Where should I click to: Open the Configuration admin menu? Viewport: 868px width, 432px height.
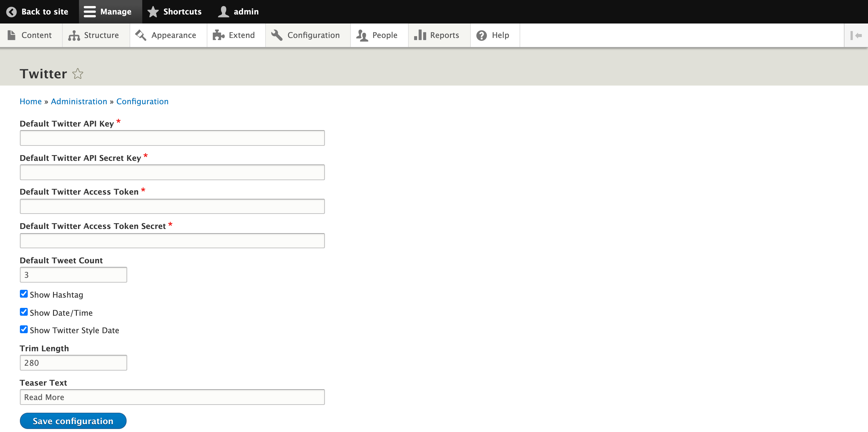308,35
